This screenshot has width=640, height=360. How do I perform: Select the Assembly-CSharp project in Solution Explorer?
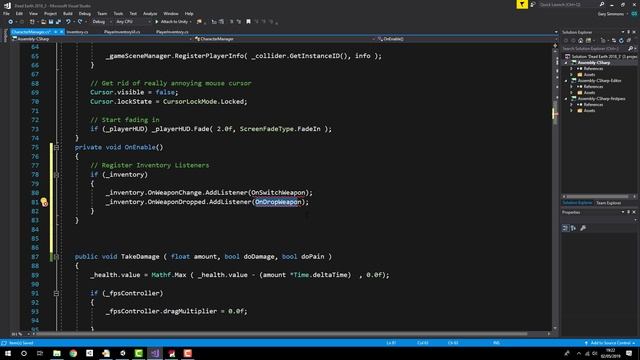[593, 63]
